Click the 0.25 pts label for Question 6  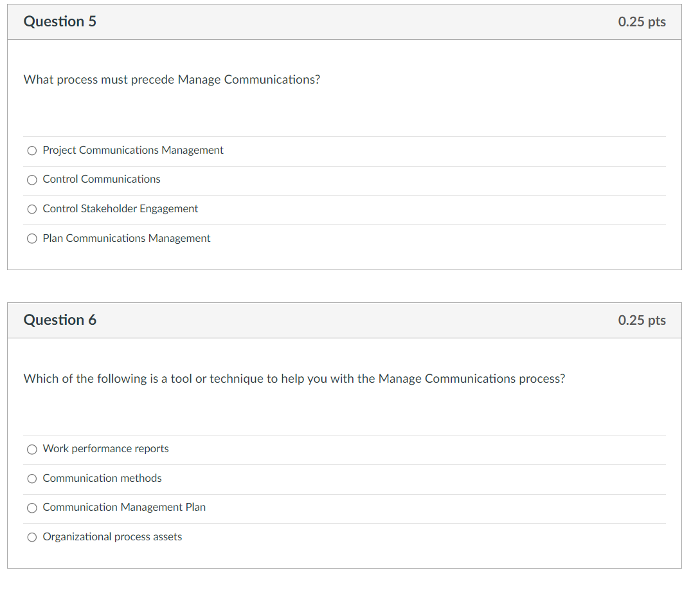coord(642,320)
